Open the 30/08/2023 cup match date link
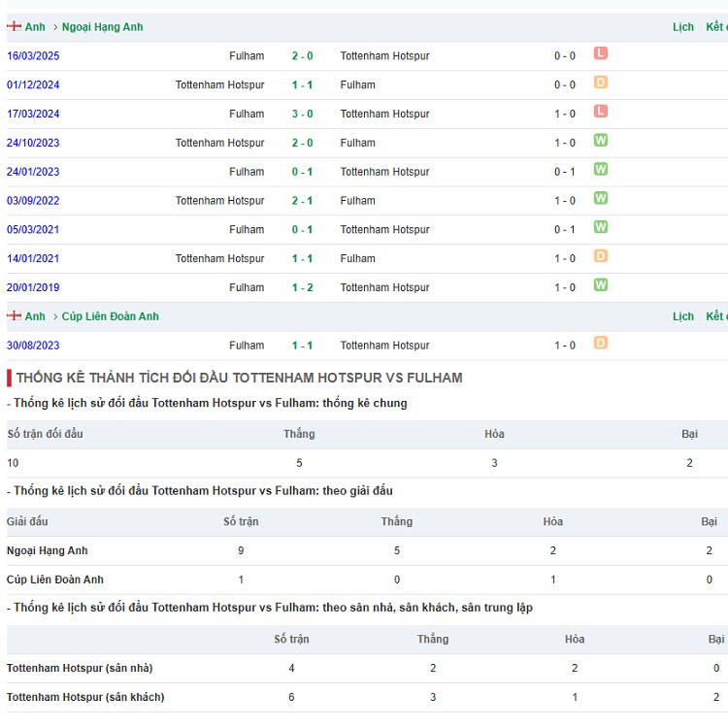 point(33,346)
